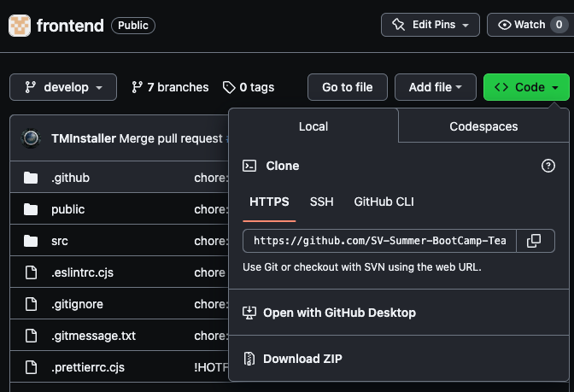
Task: Open the .prettierrc.cjs file
Action: tap(88, 367)
